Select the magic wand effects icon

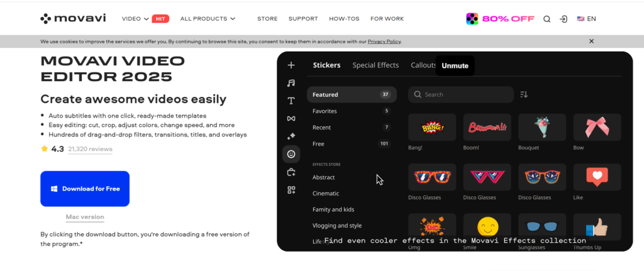coord(291,136)
